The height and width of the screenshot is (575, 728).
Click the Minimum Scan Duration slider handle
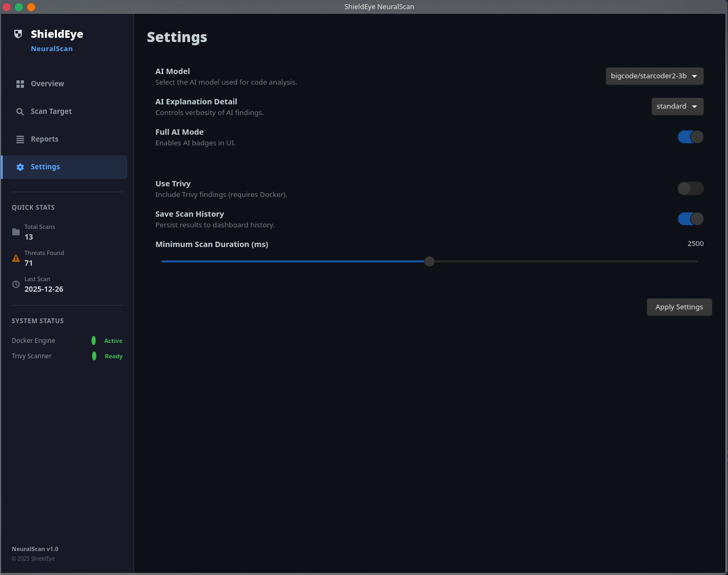pyautogui.click(x=429, y=261)
